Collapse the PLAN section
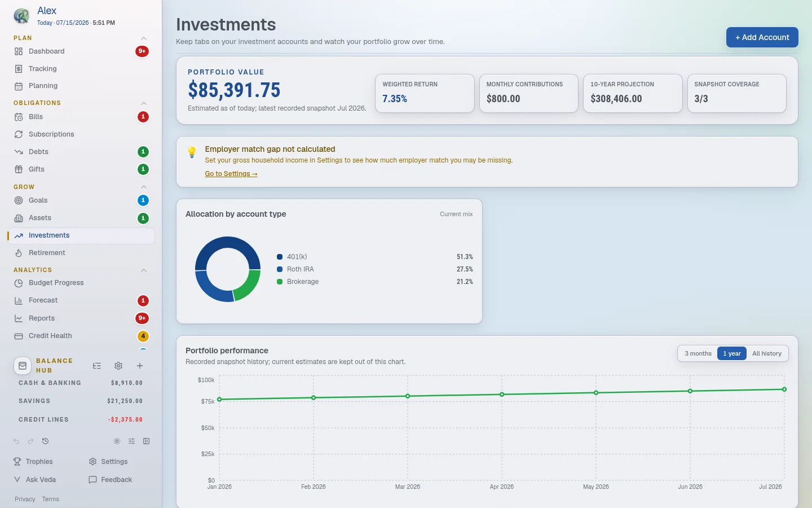This screenshot has height=508, width=812. pyautogui.click(x=144, y=38)
